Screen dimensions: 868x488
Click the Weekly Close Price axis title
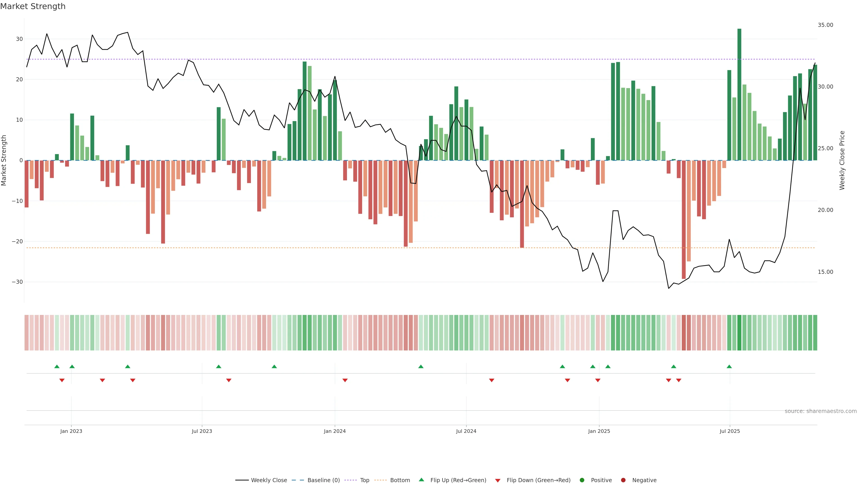pos(842,160)
